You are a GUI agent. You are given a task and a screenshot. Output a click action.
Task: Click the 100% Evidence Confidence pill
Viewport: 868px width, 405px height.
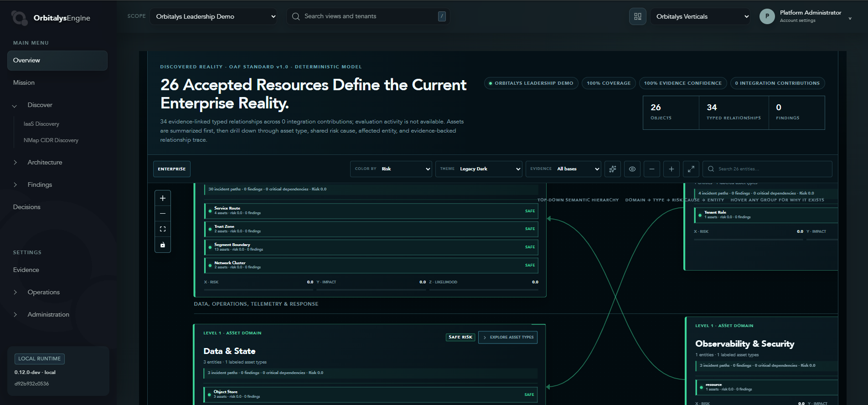click(683, 83)
